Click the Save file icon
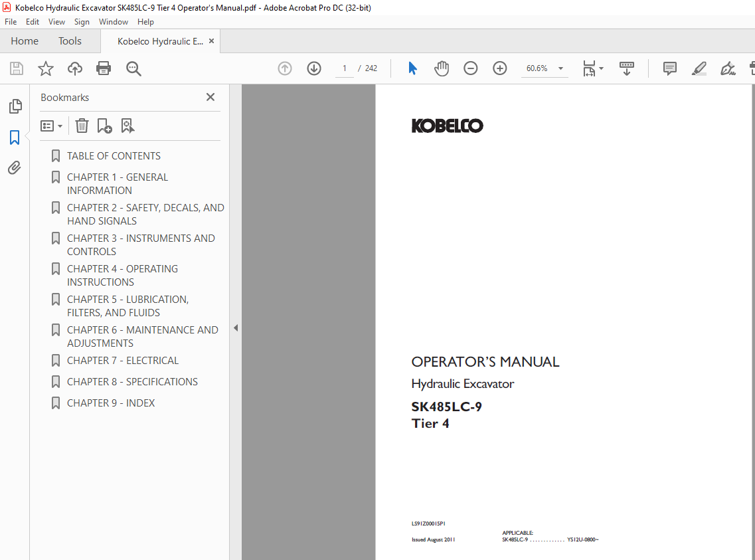The image size is (755, 560). click(x=17, y=68)
